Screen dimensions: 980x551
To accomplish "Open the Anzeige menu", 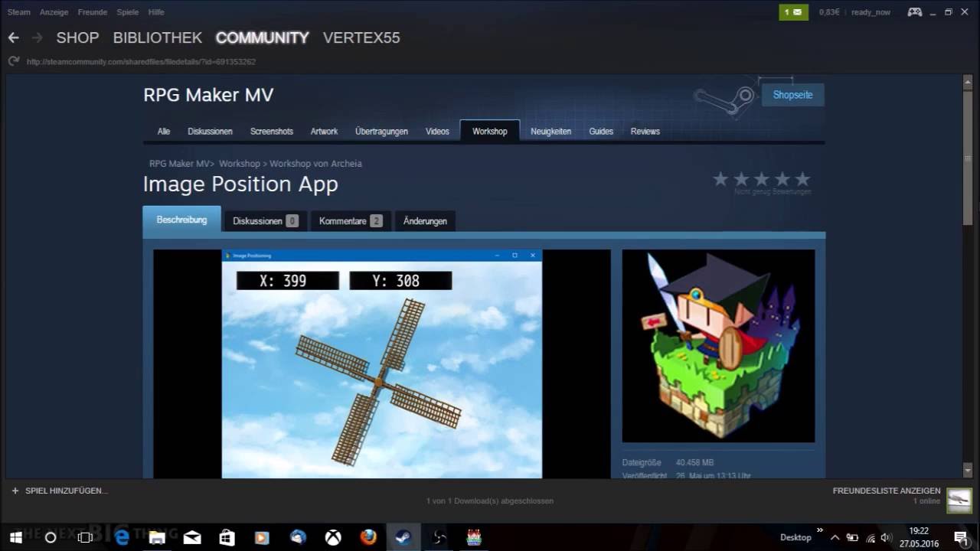I will 54,12.
